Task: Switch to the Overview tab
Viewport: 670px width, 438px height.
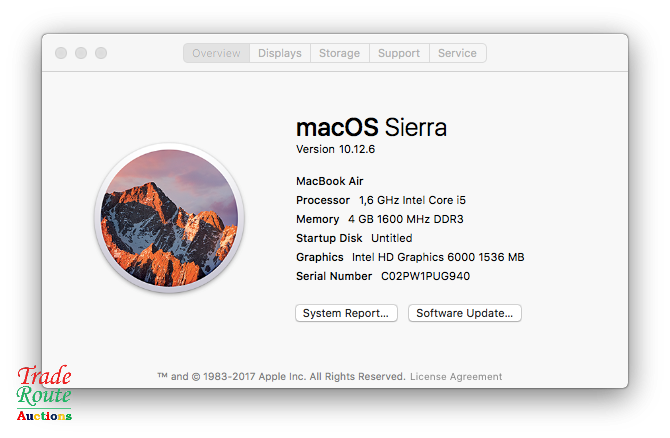Action: tap(216, 53)
